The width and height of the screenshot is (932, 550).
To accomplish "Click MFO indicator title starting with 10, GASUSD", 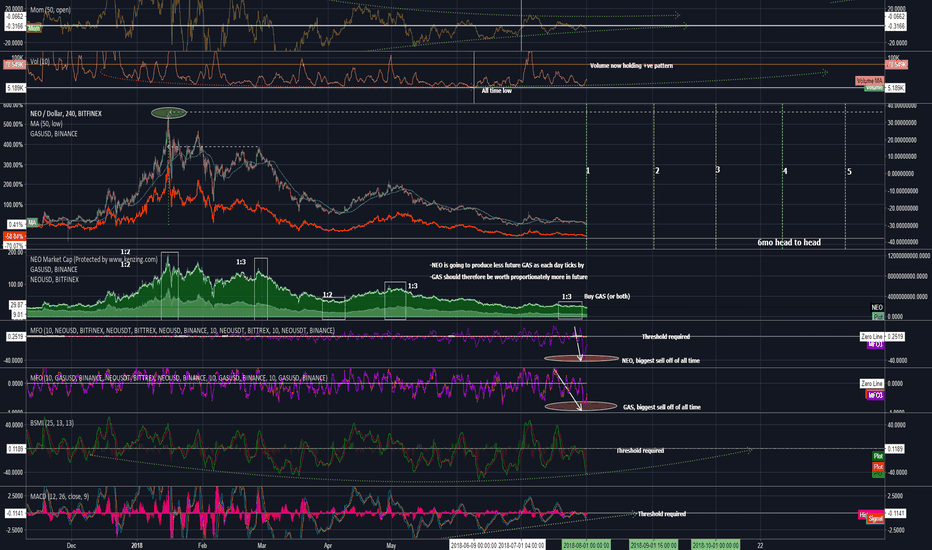I will coord(178,378).
